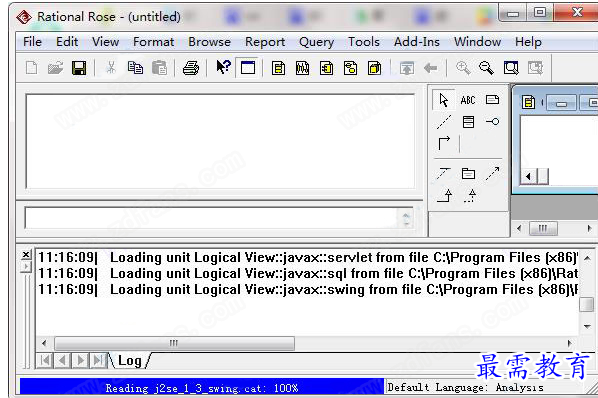The height and width of the screenshot is (398, 598).
Task: Jump to last log tab arrow
Action: pos(98,360)
